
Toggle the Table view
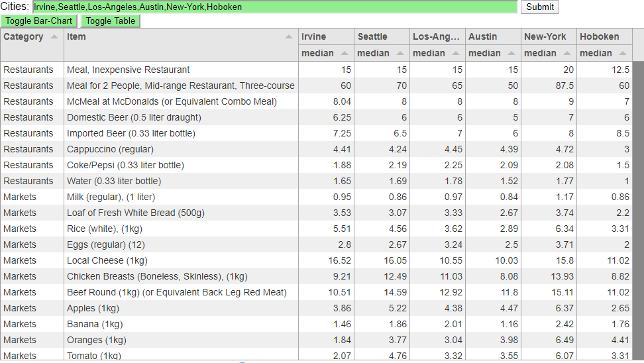(x=111, y=21)
